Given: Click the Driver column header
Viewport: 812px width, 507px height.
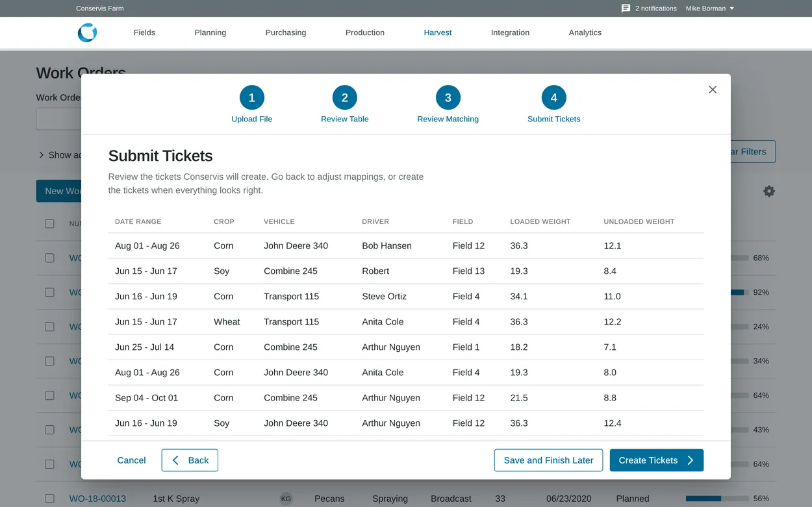Looking at the screenshot, I should pos(375,221).
